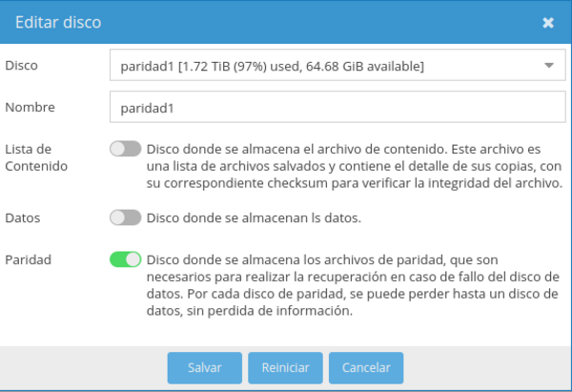Focus the Nombre text field
572x392 pixels.
click(x=336, y=109)
